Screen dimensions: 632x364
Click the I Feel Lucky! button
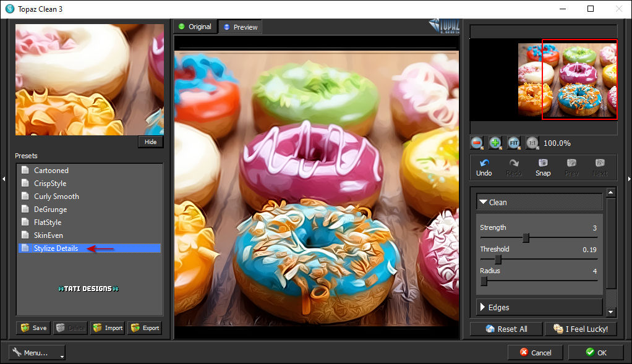tap(581, 329)
